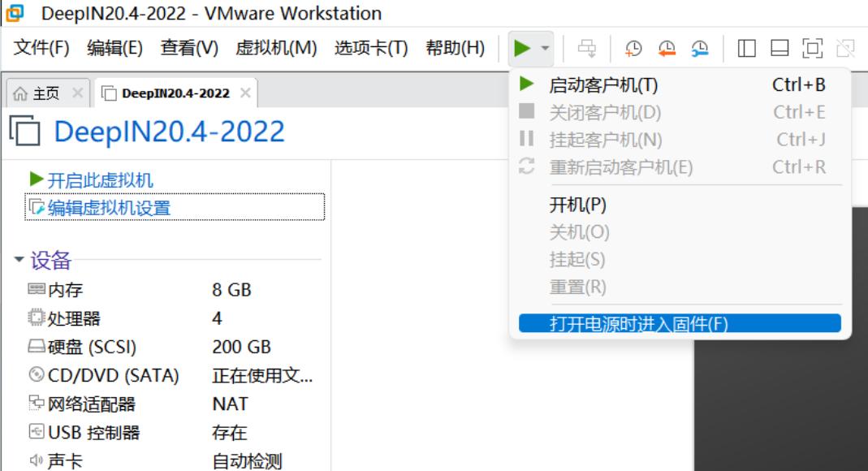This screenshot has height=471, width=868.
Task: Take a snapshot of the virtual machine
Action: pyautogui.click(x=633, y=50)
